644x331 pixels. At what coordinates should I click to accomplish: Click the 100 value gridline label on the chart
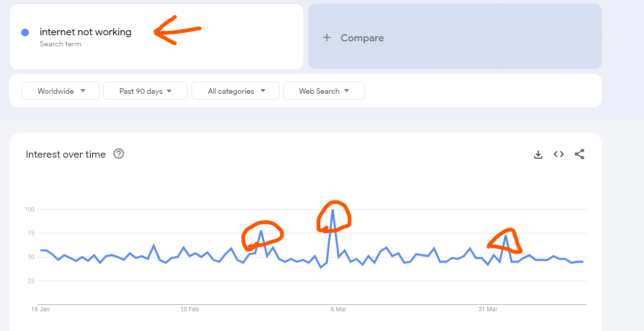point(29,209)
